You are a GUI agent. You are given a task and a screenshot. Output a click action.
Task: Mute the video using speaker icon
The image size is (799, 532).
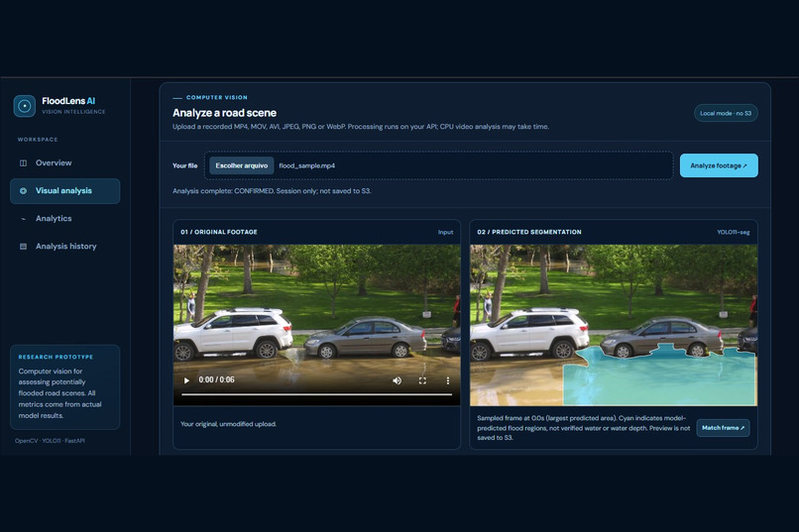(397, 380)
